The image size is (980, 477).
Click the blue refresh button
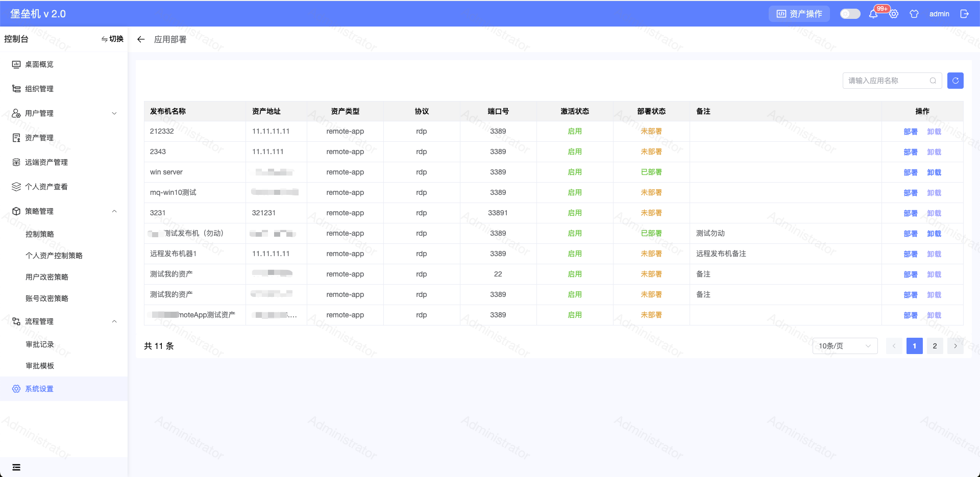pos(955,81)
